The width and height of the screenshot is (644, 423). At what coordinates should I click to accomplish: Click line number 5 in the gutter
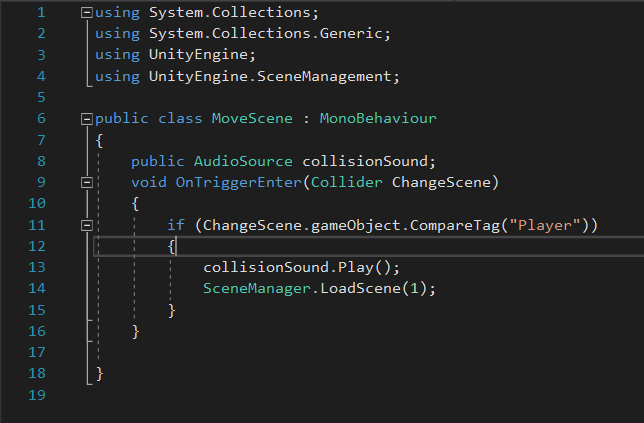coord(40,98)
